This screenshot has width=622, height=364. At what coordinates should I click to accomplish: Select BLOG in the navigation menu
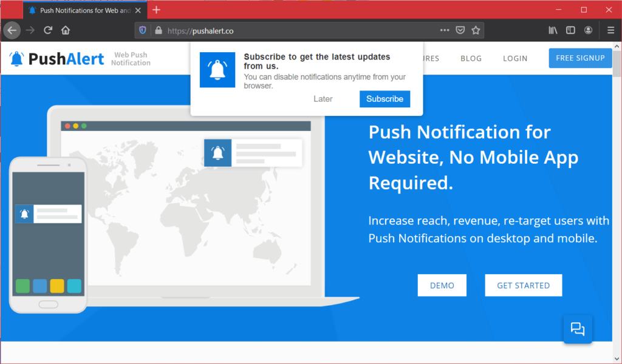(471, 58)
